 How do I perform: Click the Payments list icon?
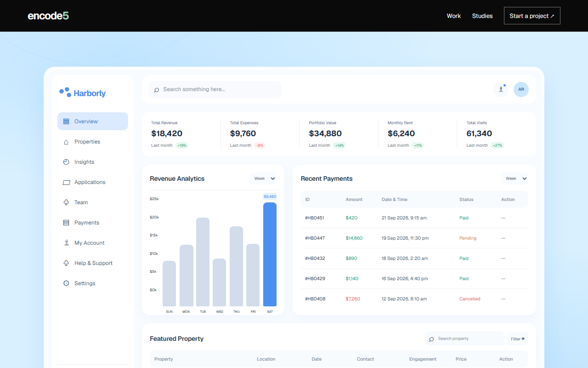[66, 223]
